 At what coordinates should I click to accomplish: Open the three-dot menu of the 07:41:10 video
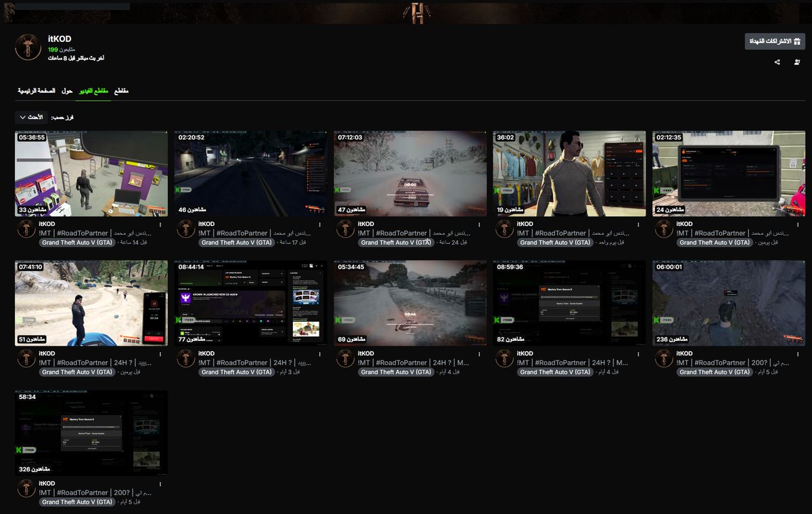point(160,354)
